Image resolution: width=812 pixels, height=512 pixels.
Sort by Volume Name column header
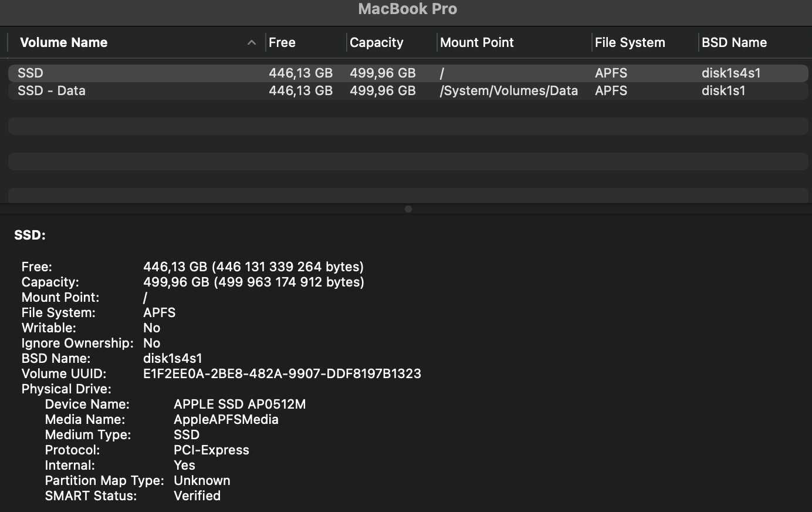click(x=63, y=42)
